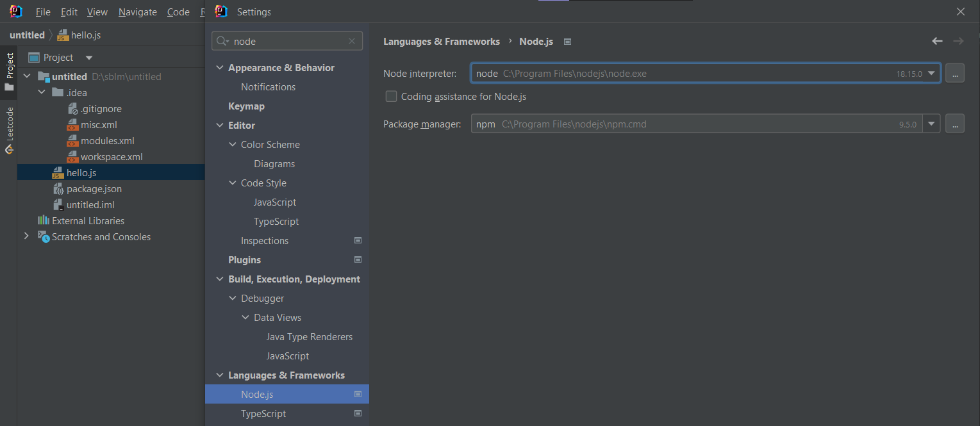The width and height of the screenshot is (980, 426).
Task: Enable Coding assistance for Node.js
Action: click(x=391, y=97)
